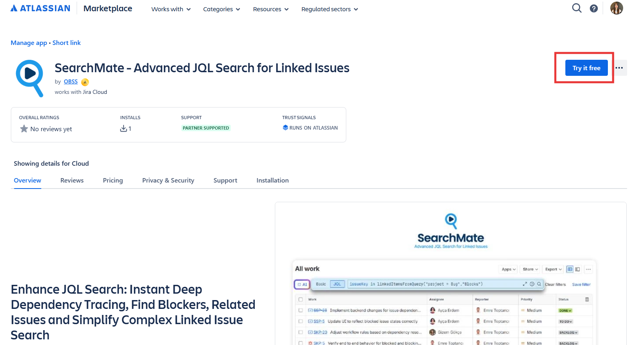Open the Privacy & Security tab
The height and width of the screenshot is (345, 644).
(x=168, y=181)
